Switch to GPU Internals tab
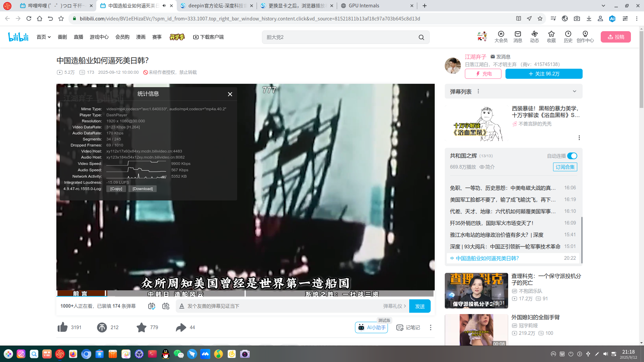 click(377, 6)
